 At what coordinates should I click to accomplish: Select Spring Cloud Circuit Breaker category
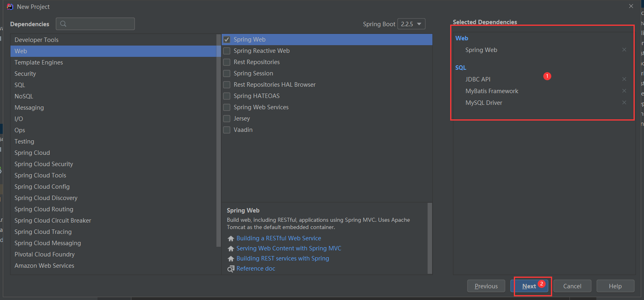113,221
